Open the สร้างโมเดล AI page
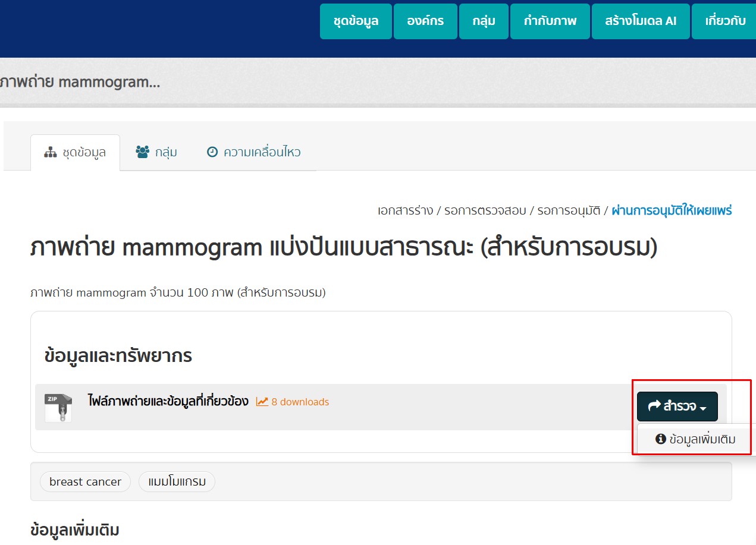756x545 pixels. (x=640, y=20)
